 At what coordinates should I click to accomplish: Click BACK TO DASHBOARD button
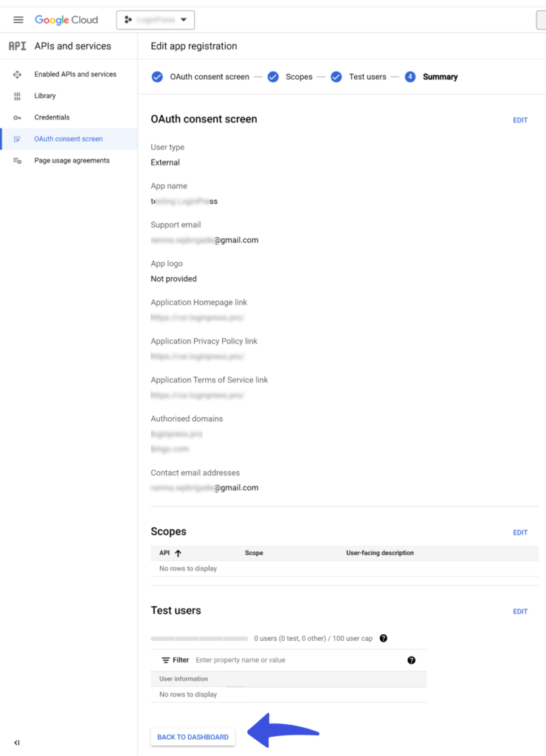(193, 738)
